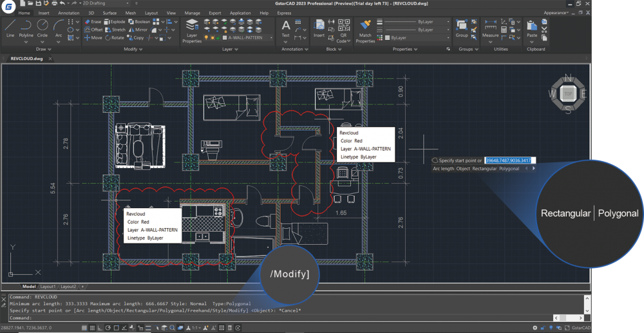Open the Annotation ribbon tab
Image resolution: width=644 pixels, height=333 pixels.
(69, 13)
